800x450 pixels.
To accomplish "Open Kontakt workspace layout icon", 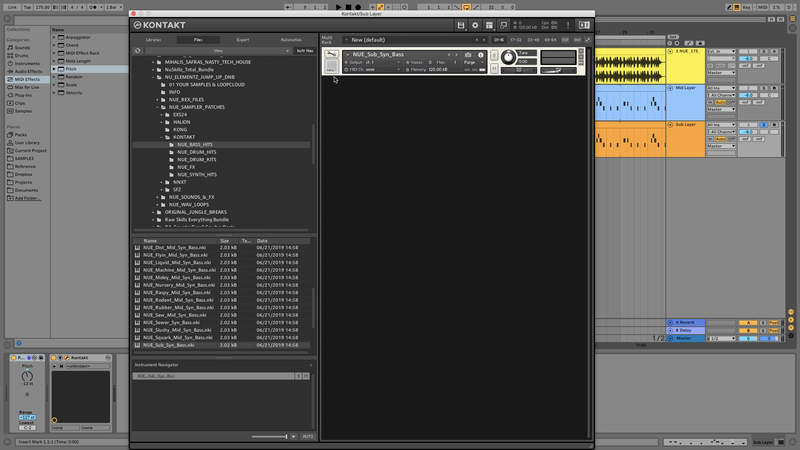I will [489, 25].
